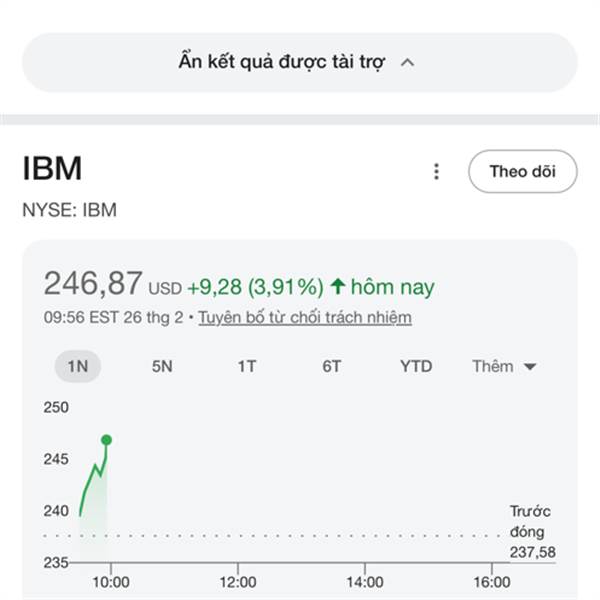Viewport: 600px width, 600px height.
Task: Click the green dot on the price chart
Action: 107,440
